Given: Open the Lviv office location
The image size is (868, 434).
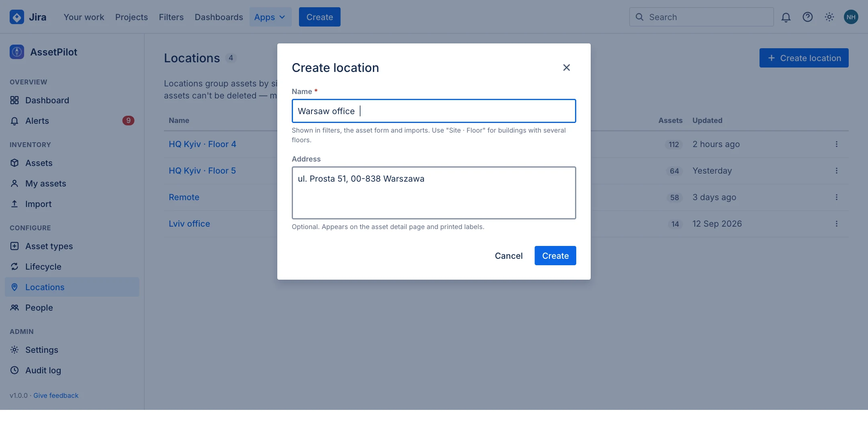Looking at the screenshot, I should click(189, 223).
